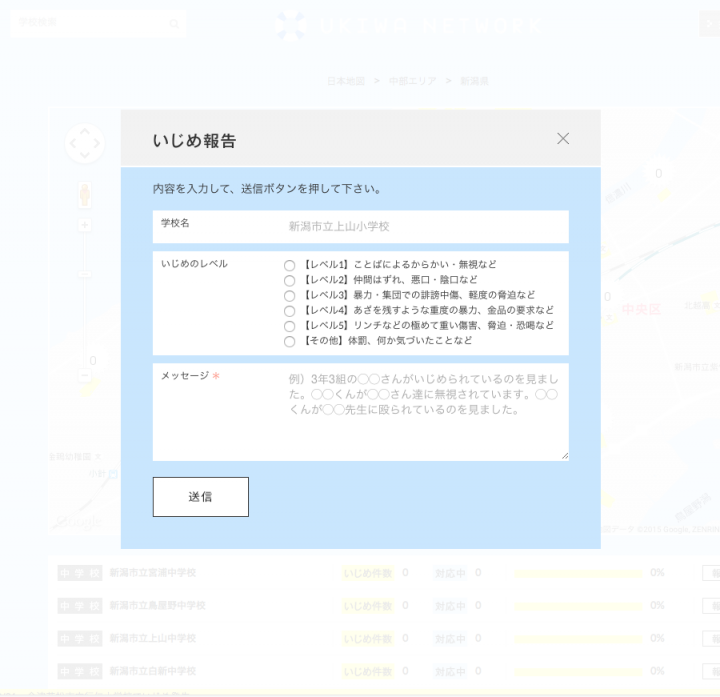Viewport: 720px width, 697px height.
Task: Select レベル2 仲間はずれ radio button
Action: pyautogui.click(x=289, y=281)
